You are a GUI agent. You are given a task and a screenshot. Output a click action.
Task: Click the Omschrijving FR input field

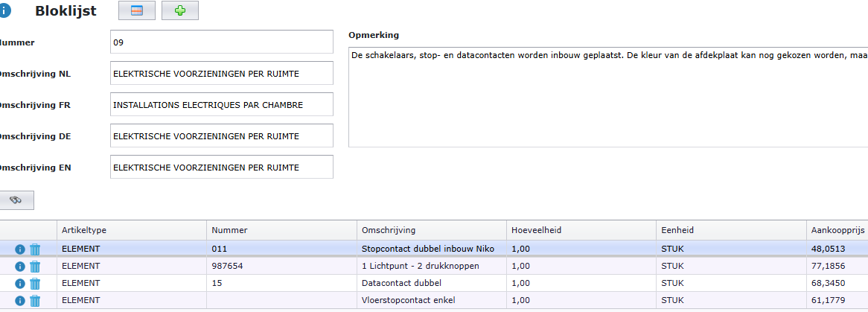point(221,105)
